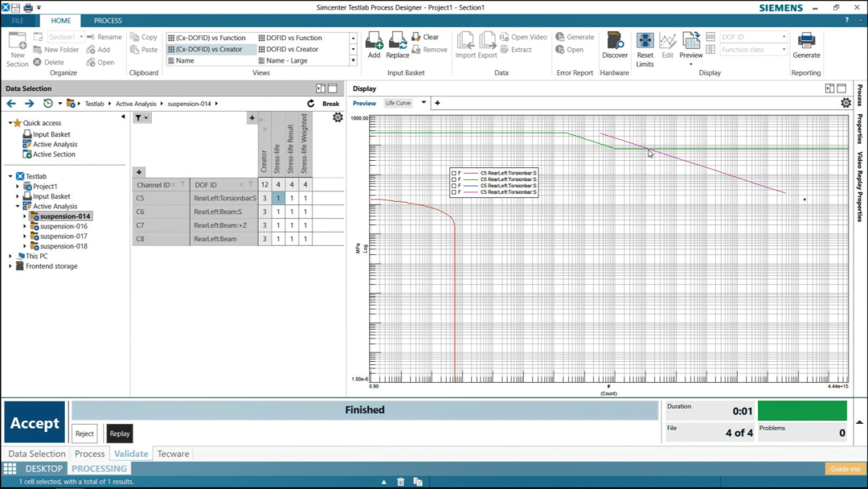
Task: Switch to the Process bottom tab
Action: tap(90, 454)
